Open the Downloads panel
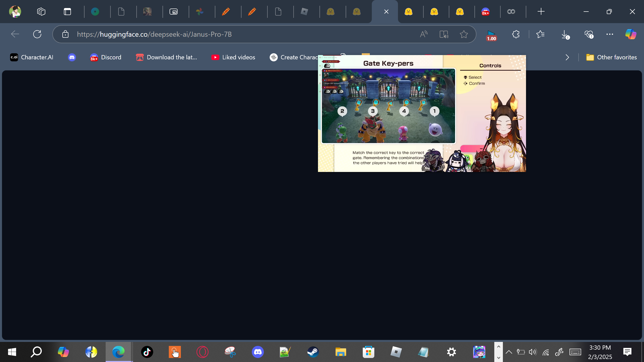The image size is (644, 362). (x=565, y=35)
